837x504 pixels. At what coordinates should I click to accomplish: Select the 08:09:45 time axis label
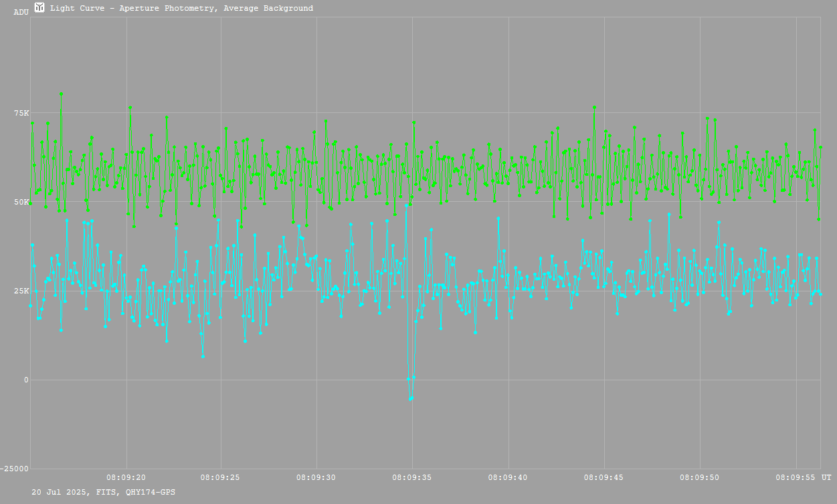coord(603,478)
